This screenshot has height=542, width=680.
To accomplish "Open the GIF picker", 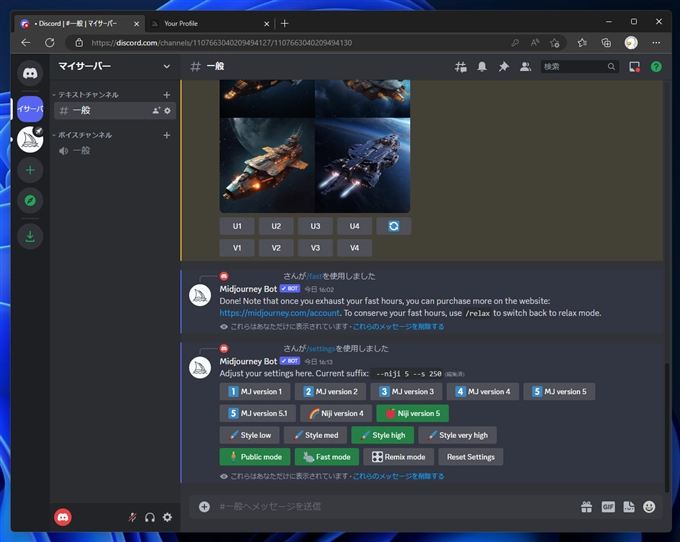I will pos(608,506).
